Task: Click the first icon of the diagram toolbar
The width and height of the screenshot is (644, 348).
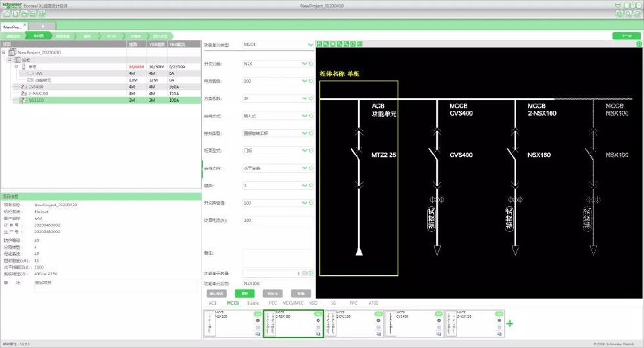Action: coord(319,44)
